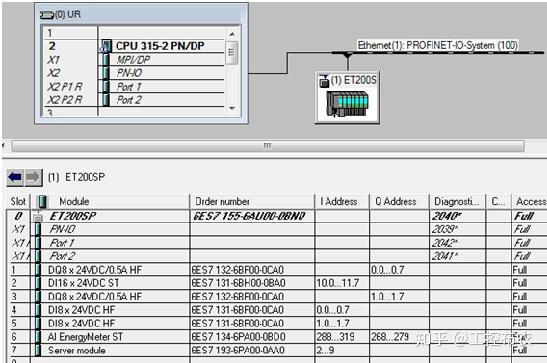Click left scroll arrow of horizontal scrollbar
This screenshot has height=363, width=547.
pos(4,146)
